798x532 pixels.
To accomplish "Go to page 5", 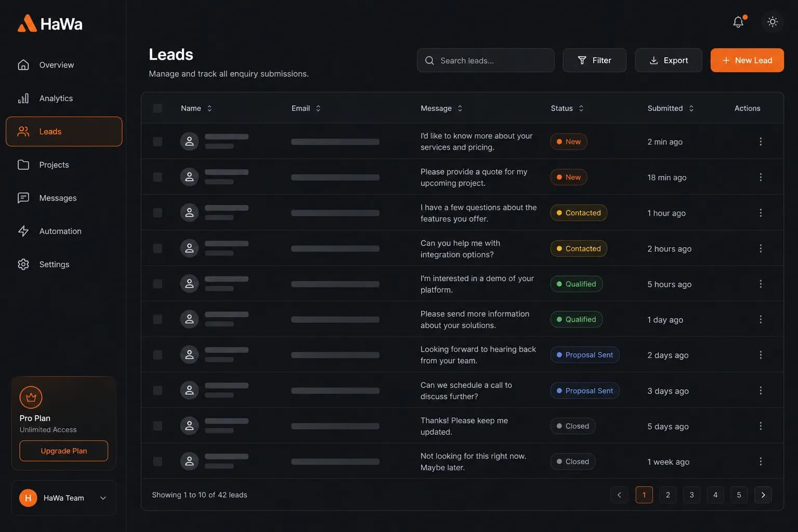I will (x=739, y=495).
